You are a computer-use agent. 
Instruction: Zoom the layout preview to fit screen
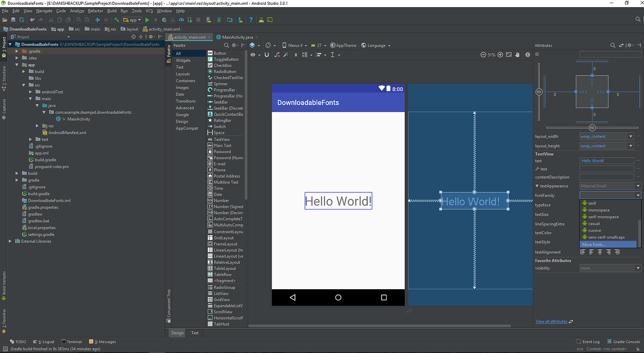(509, 54)
